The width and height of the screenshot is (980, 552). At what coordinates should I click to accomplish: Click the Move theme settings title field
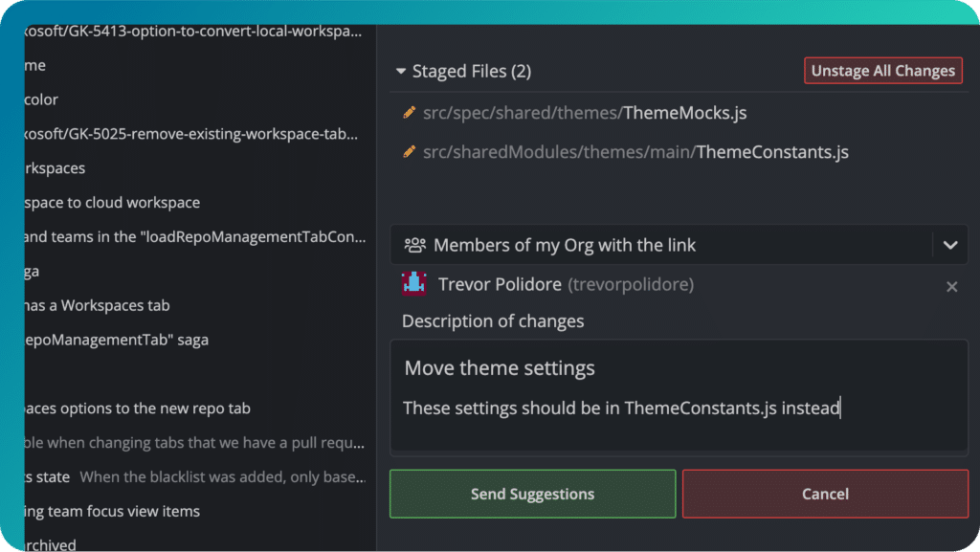(500, 368)
